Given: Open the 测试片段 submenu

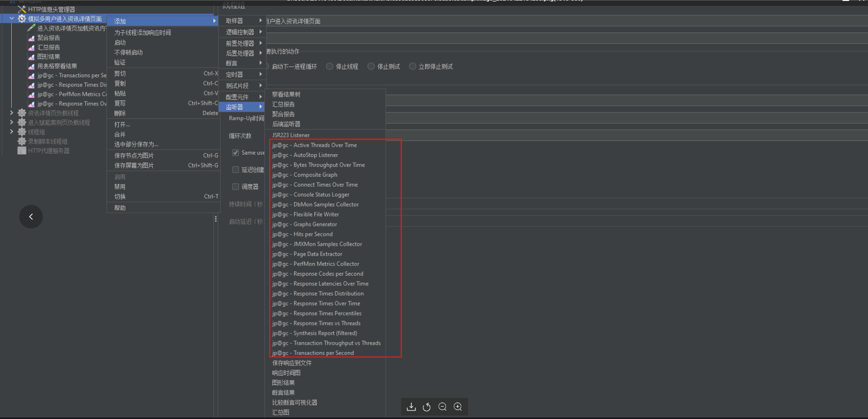Looking at the screenshot, I should (x=243, y=86).
